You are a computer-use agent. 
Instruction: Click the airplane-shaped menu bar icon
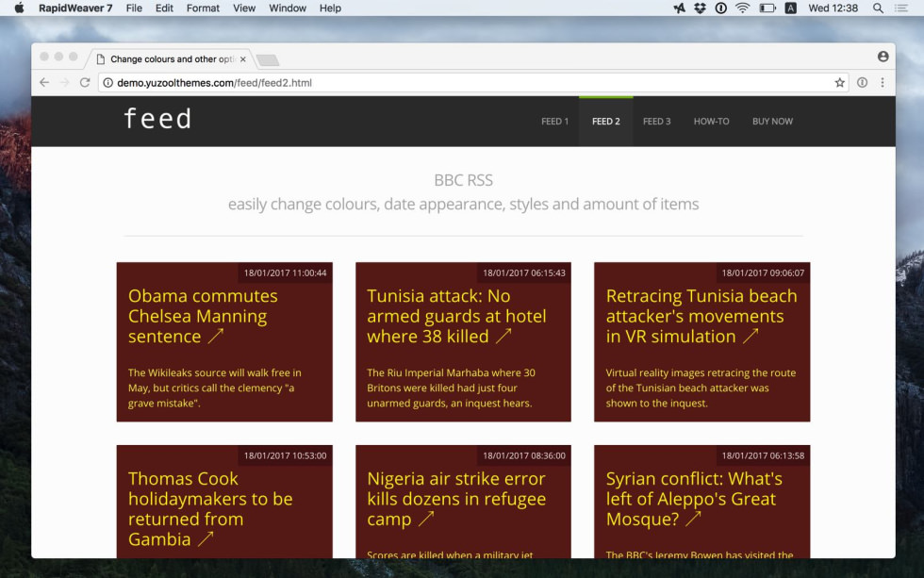pyautogui.click(x=680, y=8)
